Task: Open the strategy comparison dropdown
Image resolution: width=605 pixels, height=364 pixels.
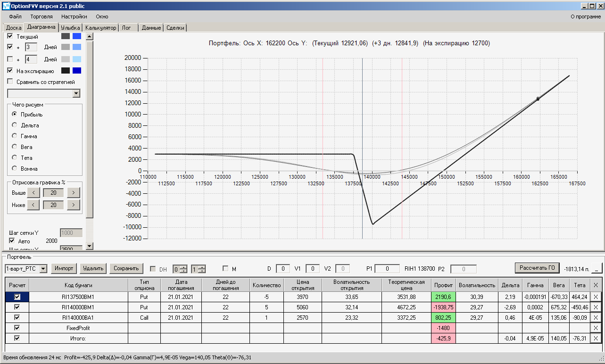Action: [x=76, y=93]
